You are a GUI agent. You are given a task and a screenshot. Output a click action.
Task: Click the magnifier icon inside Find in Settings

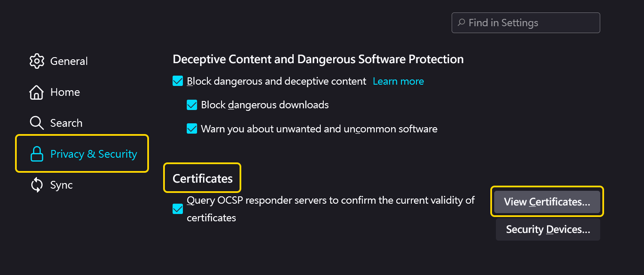[462, 22]
